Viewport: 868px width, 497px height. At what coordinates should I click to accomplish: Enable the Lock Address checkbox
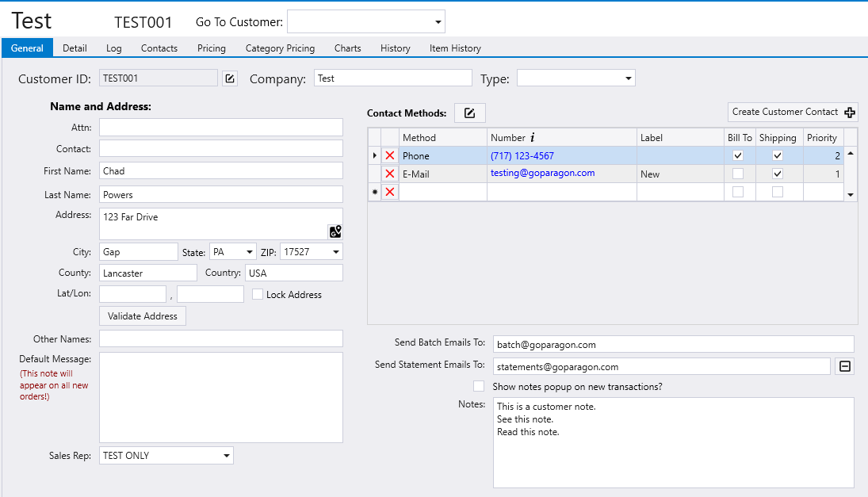point(258,294)
